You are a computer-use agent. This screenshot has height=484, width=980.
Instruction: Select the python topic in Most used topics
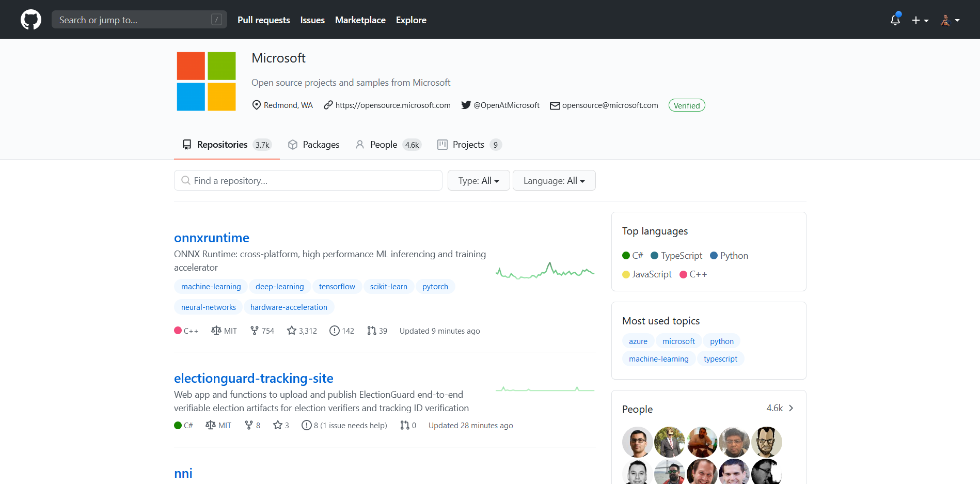tap(721, 341)
